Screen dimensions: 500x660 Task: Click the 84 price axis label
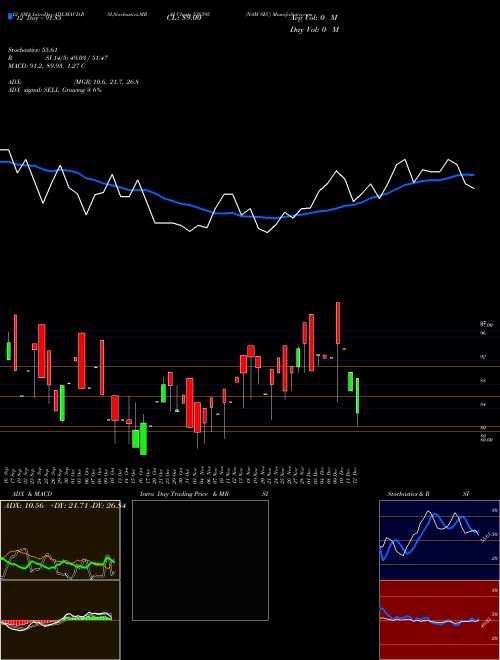point(483,405)
